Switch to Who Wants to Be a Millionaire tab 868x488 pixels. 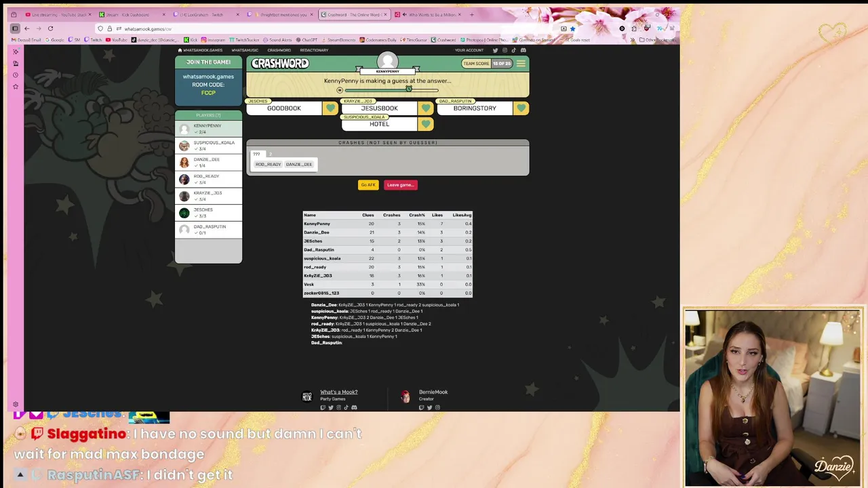click(x=427, y=14)
